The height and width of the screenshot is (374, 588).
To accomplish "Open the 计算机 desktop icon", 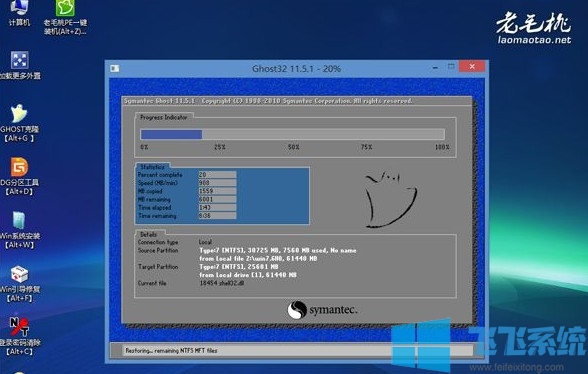I will click(x=19, y=13).
